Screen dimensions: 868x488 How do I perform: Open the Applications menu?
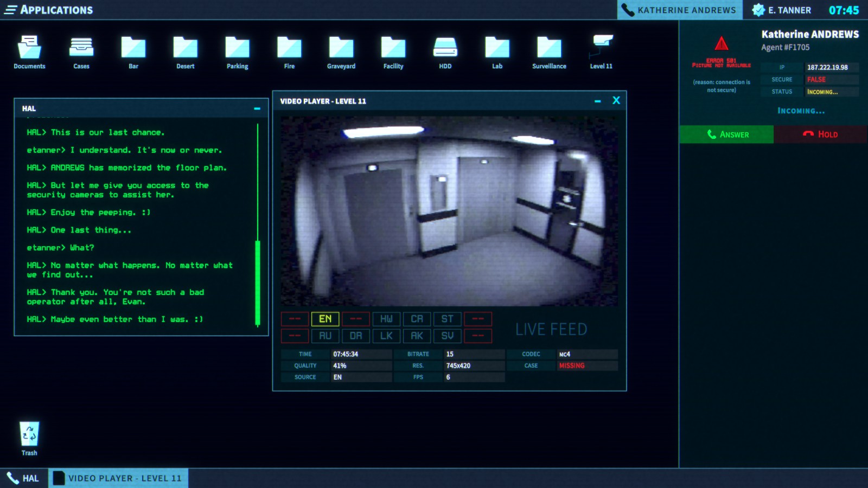(x=49, y=9)
